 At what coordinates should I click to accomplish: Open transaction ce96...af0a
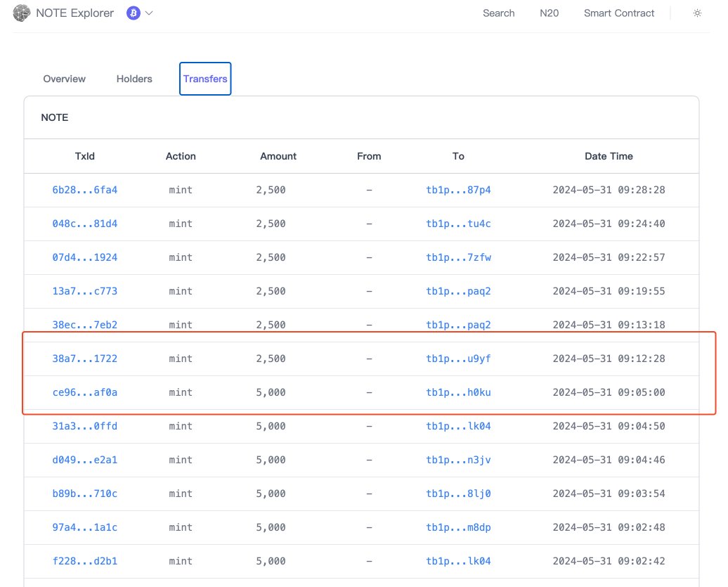click(84, 392)
